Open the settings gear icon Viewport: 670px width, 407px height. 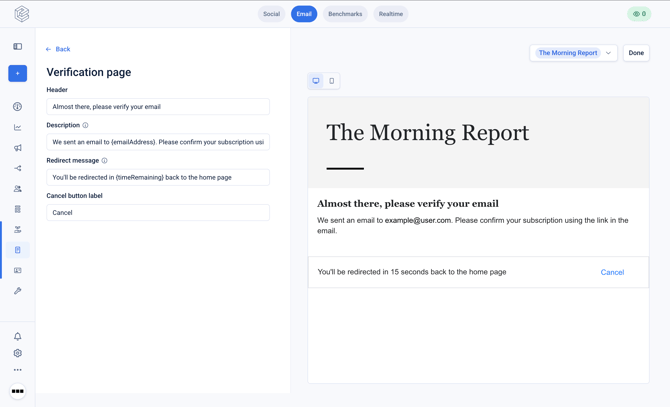click(x=18, y=353)
